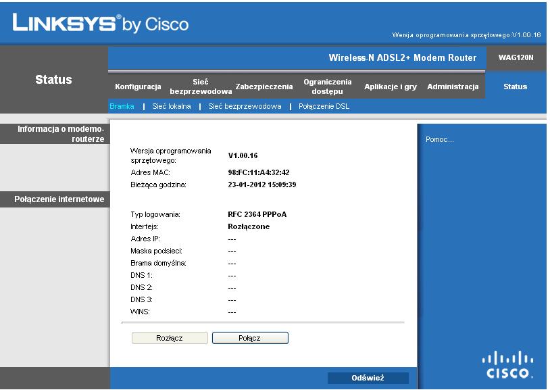Click the Interfejs label
Screen dimensions: 550x392
(x=145, y=226)
